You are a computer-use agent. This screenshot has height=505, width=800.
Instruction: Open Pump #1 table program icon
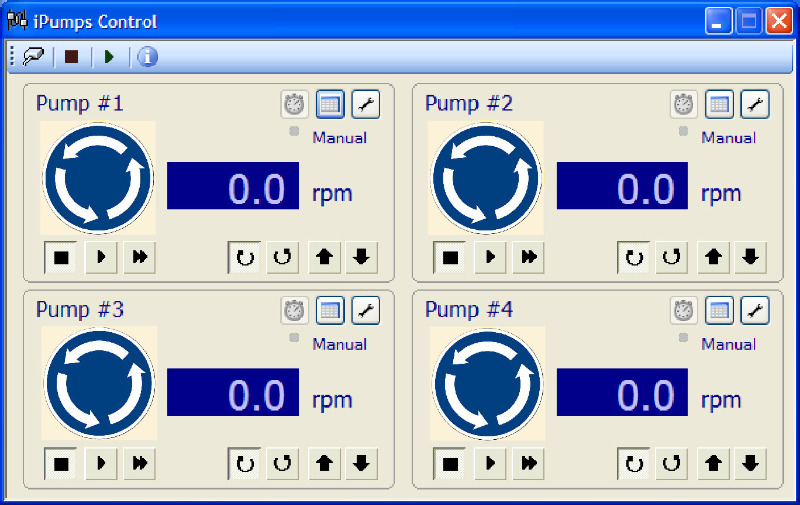coord(330,104)
